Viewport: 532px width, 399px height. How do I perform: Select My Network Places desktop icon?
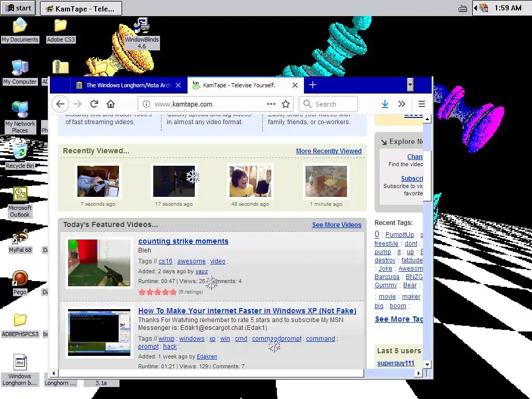click(x=20, y=117)
